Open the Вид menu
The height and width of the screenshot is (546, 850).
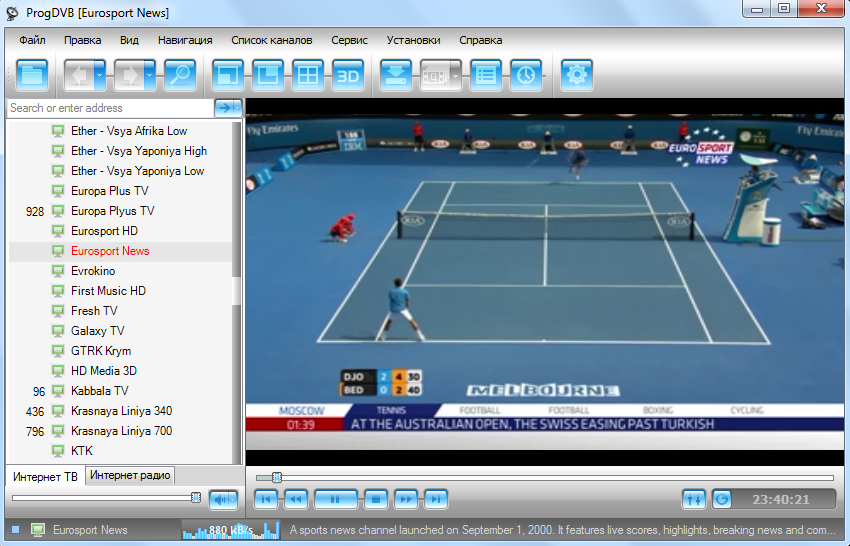tap(130, 40)
